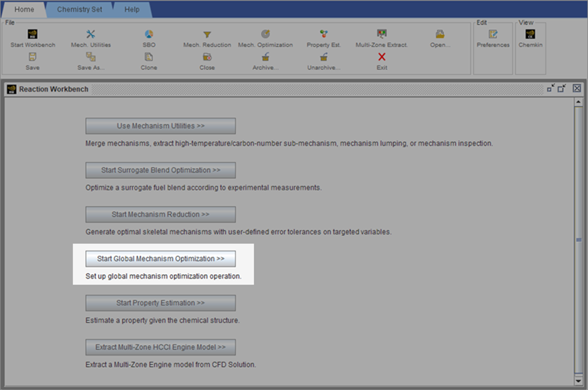588x390 pixels.
Task: Choose the Save As... icon
Action: pyautogui.click(x=91, y=57)
